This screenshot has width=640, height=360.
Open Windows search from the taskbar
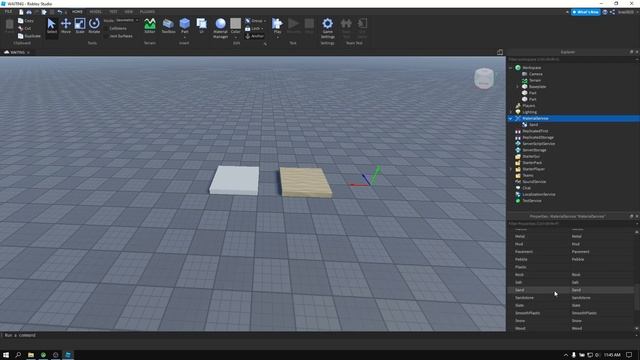pos(18,355)
